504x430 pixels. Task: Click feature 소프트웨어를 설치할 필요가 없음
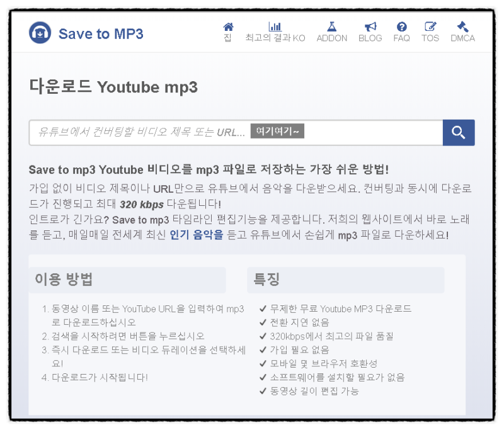point(332,377)
